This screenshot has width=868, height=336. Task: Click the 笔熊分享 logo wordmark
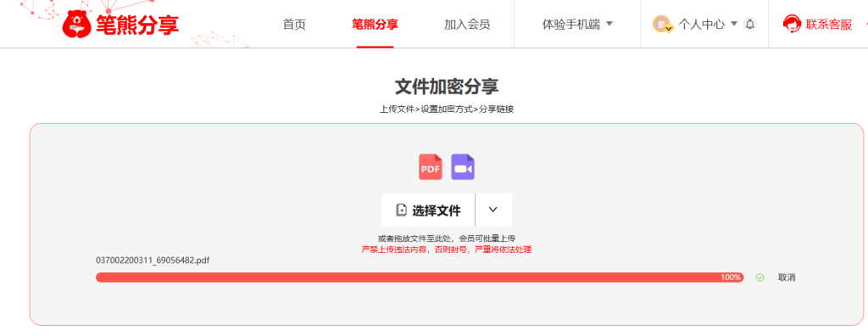[x=137, y=25]
